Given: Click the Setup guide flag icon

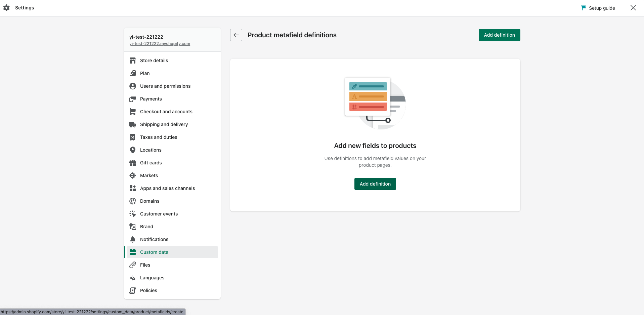Looking at the screenshot, I should coord(584,8).
